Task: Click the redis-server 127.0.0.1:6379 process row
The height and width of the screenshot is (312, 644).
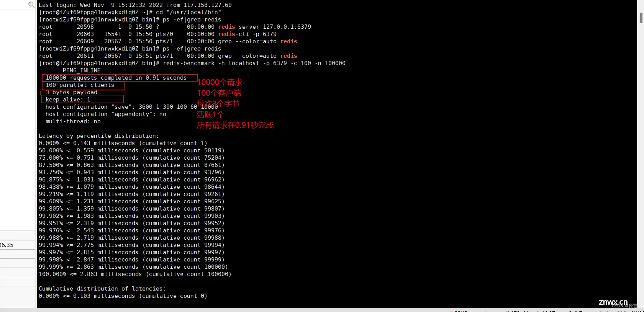Action: pos(175,27)
